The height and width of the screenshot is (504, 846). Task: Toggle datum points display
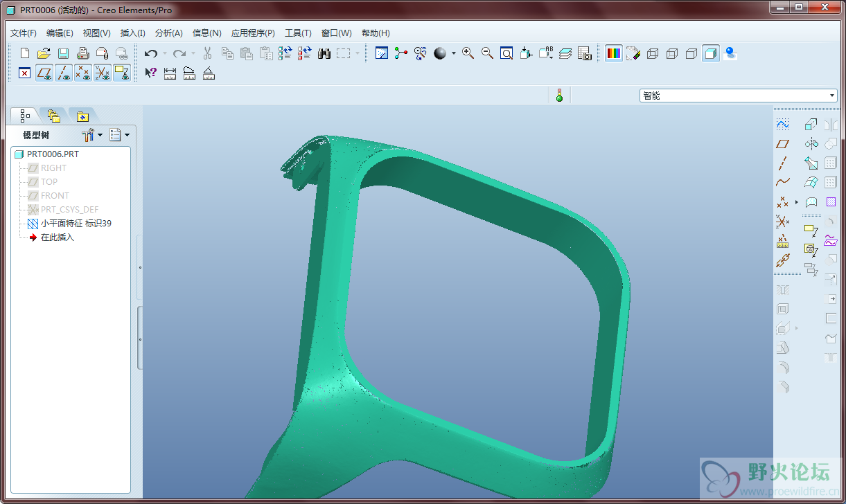(83, 73)
